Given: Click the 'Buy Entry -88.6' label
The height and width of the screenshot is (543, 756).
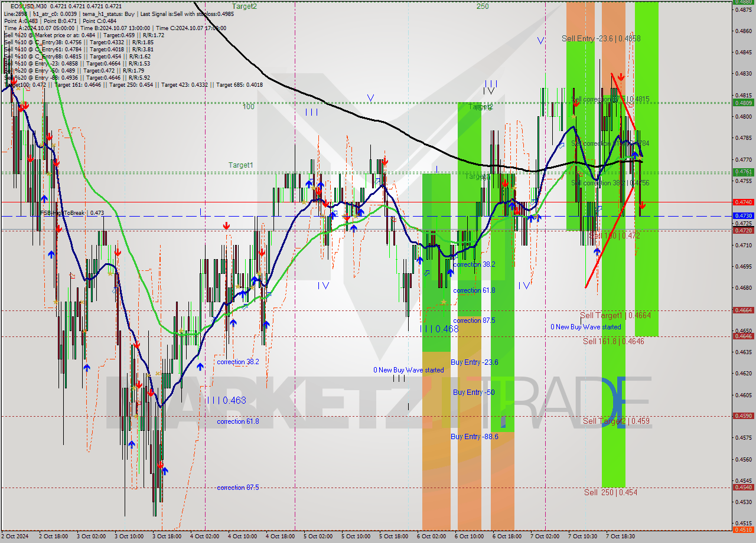Looking at the screenshot, I should [474, 437].
